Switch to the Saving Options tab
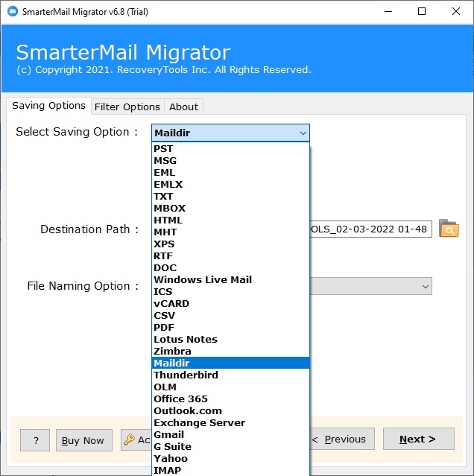Image resolution: width=474 pixels, height=476 pixels. pyautogui.click(x=48, y=106)
